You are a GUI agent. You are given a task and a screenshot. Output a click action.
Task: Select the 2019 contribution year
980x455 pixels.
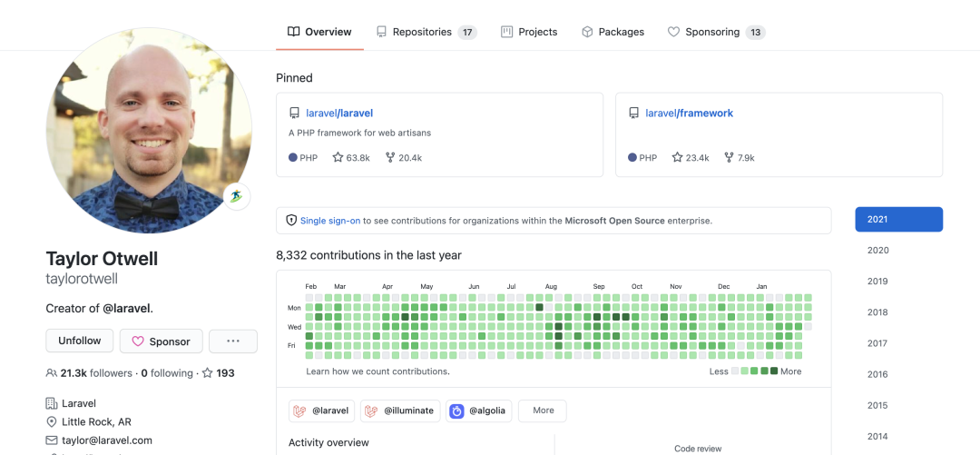point(877,282)
